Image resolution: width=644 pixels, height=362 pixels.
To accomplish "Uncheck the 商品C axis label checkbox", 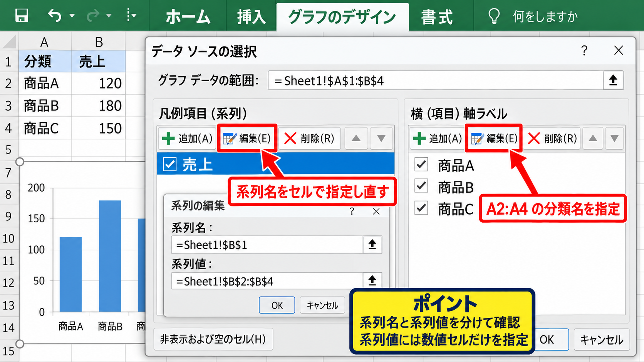I will [x=421, y=208].
